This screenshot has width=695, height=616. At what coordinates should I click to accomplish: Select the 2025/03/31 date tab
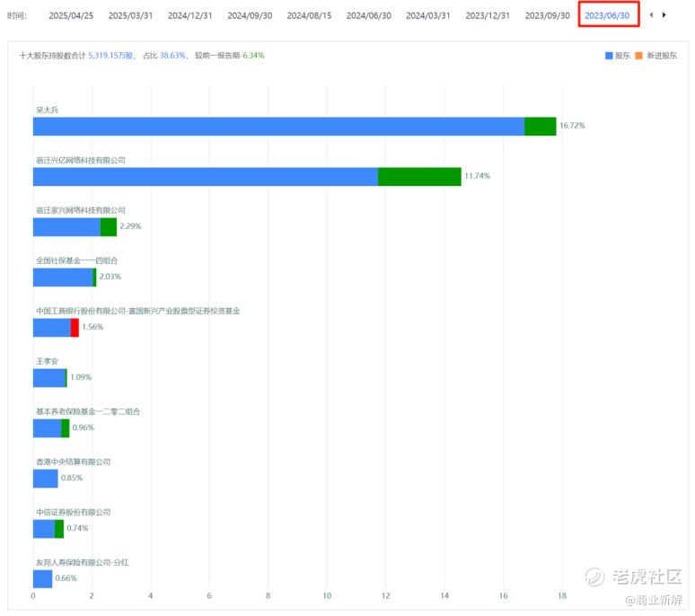pos(130,15)
